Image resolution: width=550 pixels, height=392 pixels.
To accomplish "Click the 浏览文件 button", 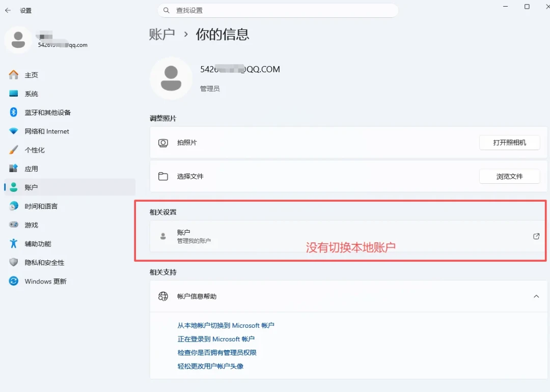I will [x=509, y=176].
